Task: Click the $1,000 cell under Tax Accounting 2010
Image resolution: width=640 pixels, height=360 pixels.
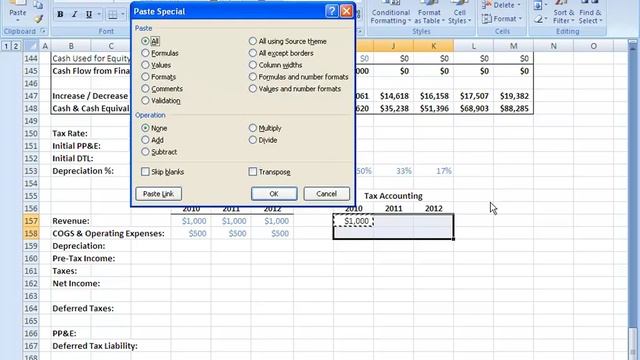Action: pos(353,221)
